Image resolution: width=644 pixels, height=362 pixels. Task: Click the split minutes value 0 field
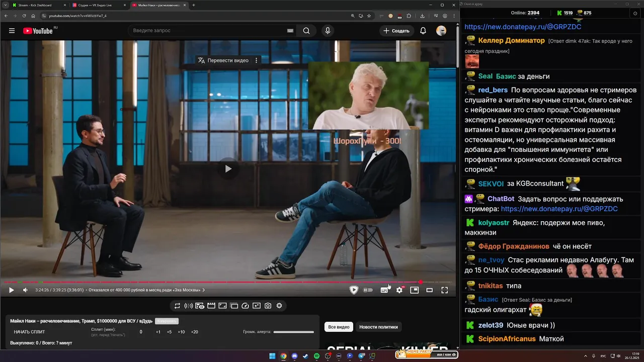[x=141, y=332]
